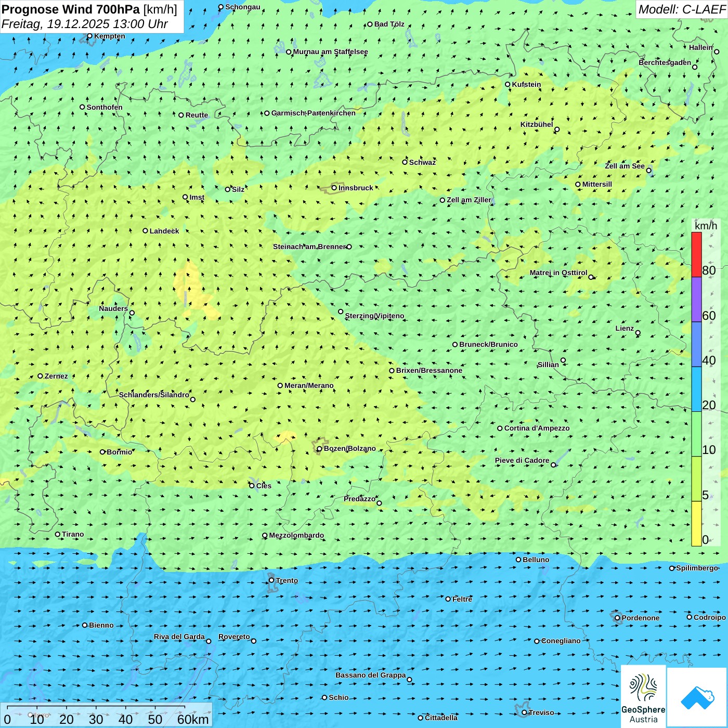Viewport: 728px width, 728px height.
Task: Click the Zernez city label
Action: tap(56, 376)
